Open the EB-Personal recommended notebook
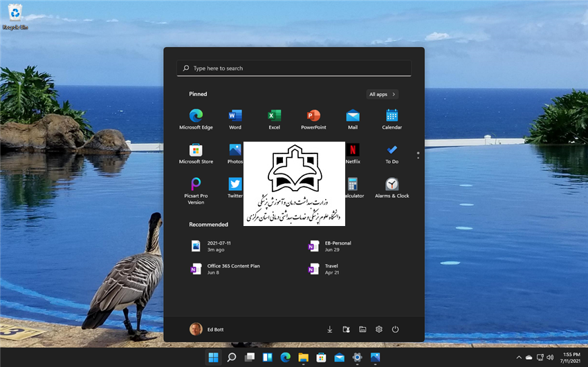Viewport: 588px width, 367px height. (330, 246)
